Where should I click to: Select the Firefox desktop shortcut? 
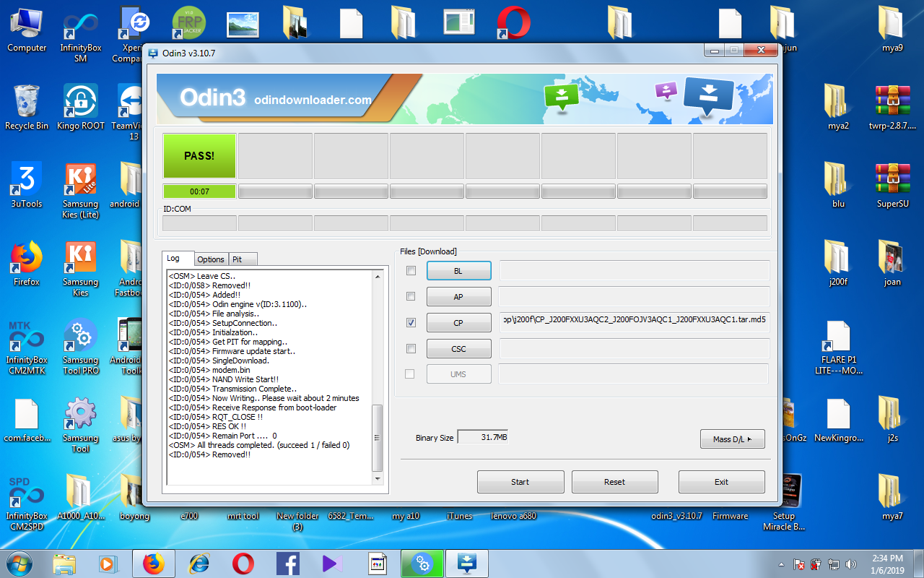(x=27, y=263)
